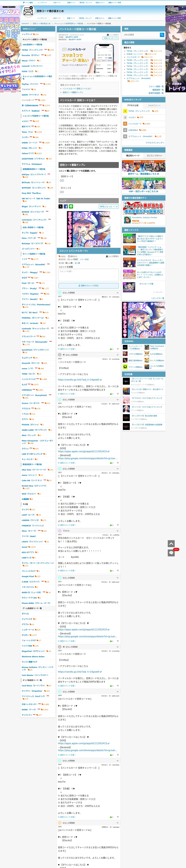Open トップページ in second navigation bar
186x868 pixels.
42,18
